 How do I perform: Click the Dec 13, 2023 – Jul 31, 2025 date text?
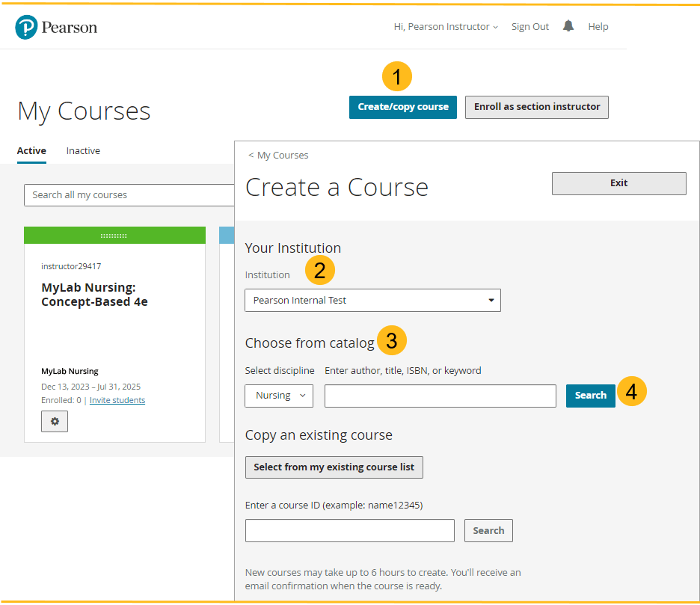pos(90,387)
